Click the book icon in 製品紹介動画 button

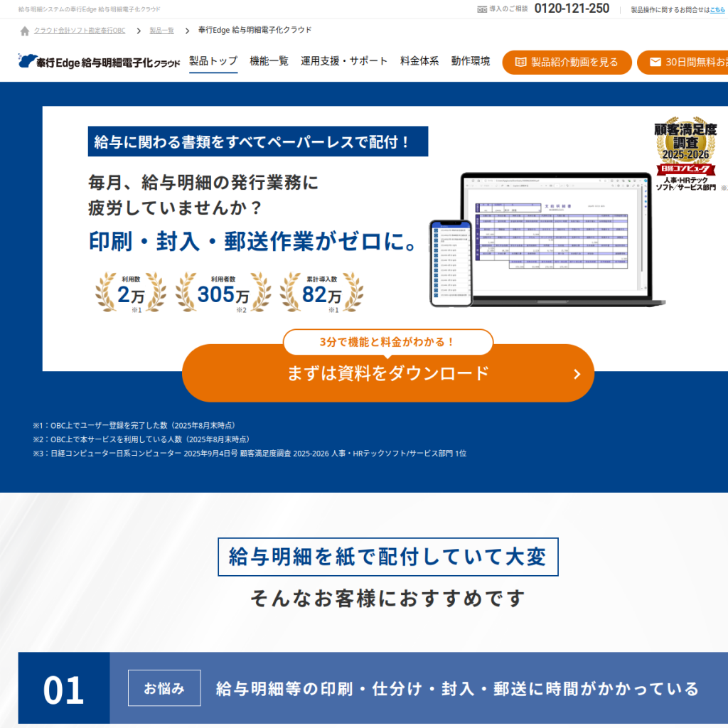(x=521, y=63)
